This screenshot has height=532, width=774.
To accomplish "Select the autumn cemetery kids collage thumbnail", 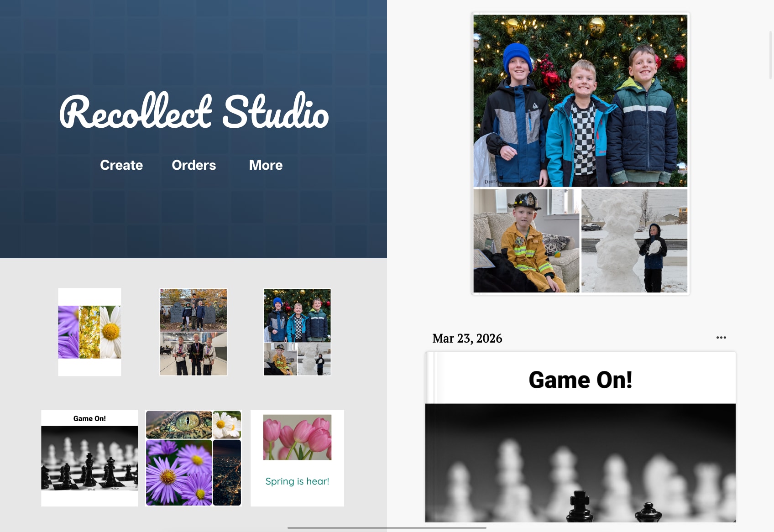I will [x=193, y=332].
